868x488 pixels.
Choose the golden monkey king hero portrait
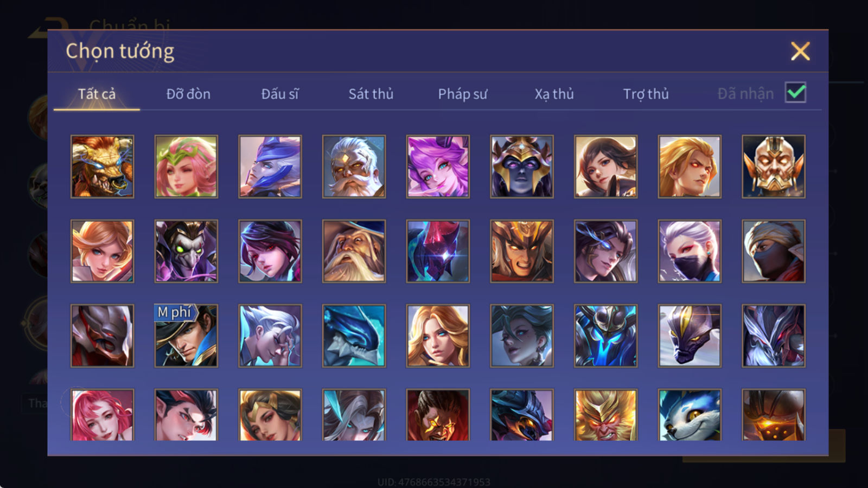click(x=605, y=415)
